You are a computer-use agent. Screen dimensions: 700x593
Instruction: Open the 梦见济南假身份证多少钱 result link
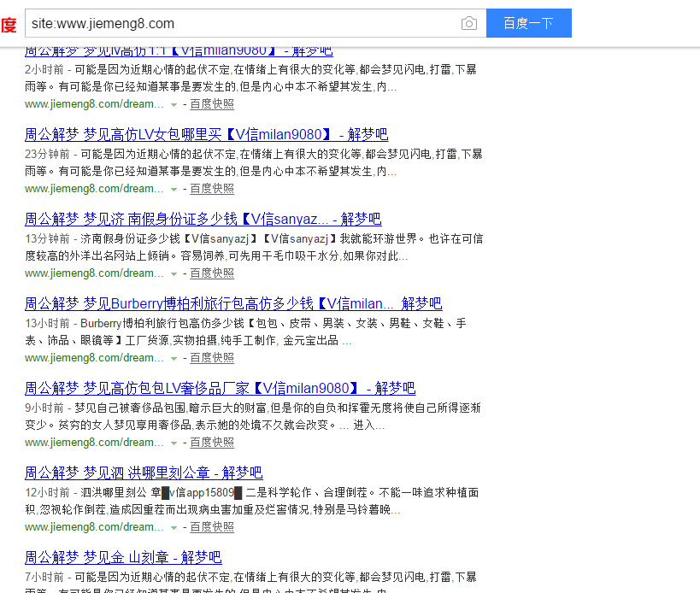(203, 219)
